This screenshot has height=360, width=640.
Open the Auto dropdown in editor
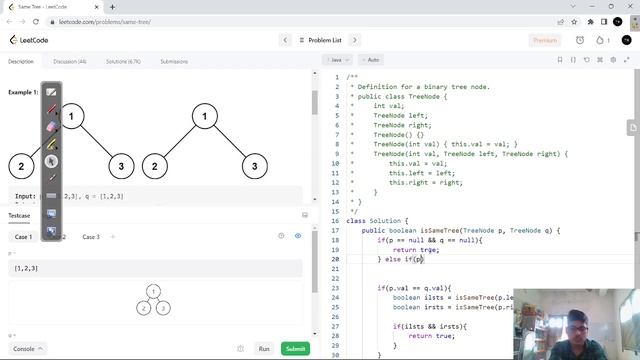tap(371, 60)
